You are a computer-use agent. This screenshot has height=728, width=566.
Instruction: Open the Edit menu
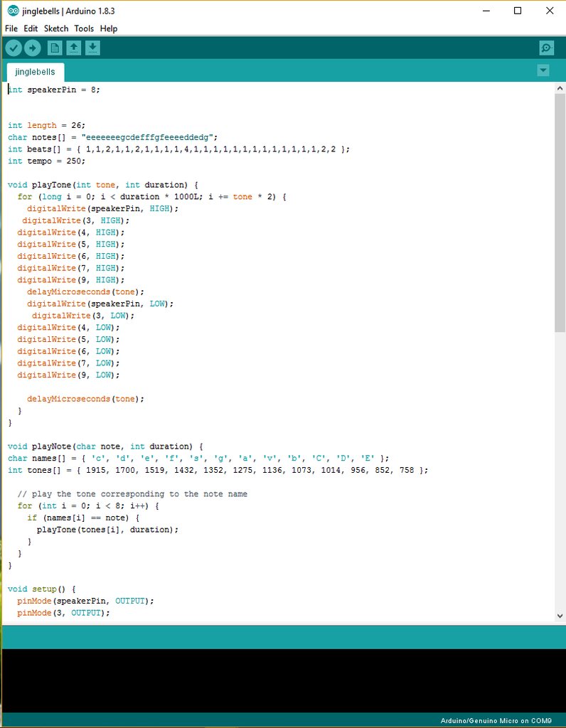click(31, 28)
